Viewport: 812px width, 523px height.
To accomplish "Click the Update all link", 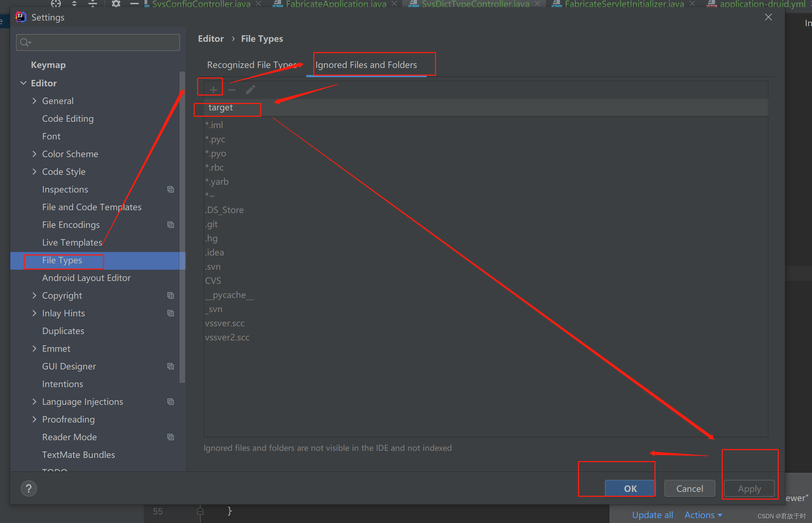I will click(x=652, y=515).
